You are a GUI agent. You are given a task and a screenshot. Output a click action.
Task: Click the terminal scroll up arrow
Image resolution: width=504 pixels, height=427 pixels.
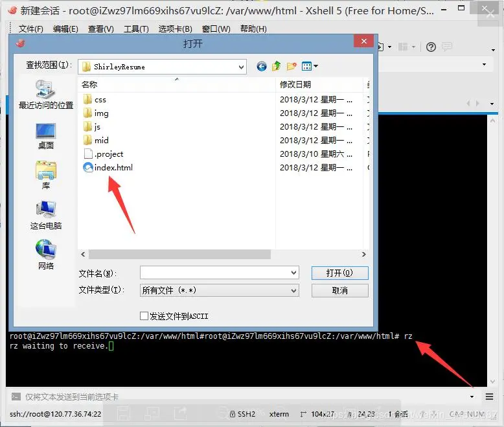(492, 121)
